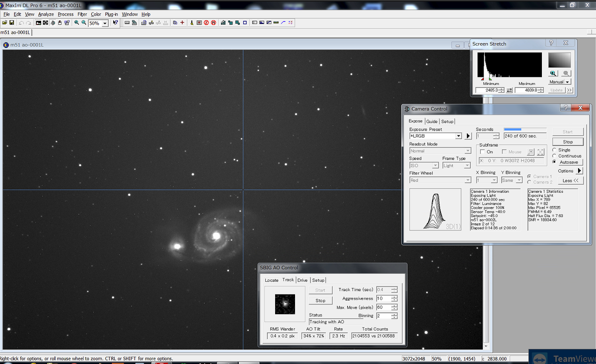Click the Open file folder icon
The width and height of the screenshot is (596, 364).
coord(4,23)
